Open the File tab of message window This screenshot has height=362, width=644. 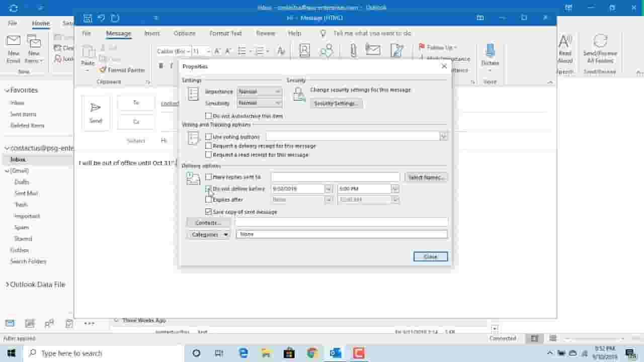pyautogui.click(x=87, y=33)
